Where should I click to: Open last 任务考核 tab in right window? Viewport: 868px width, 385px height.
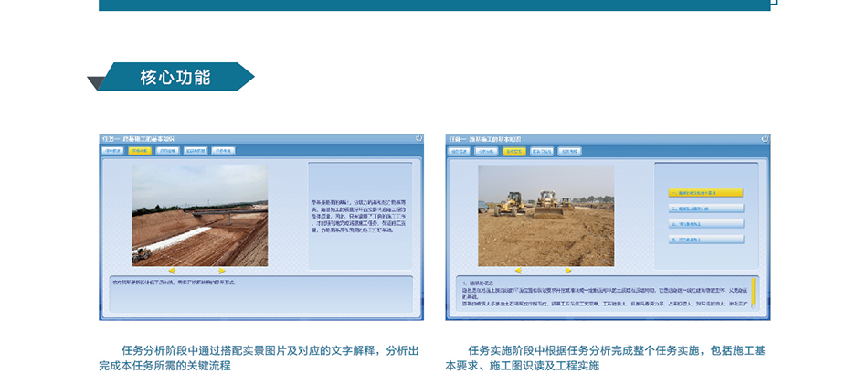(x=569, y=151)
